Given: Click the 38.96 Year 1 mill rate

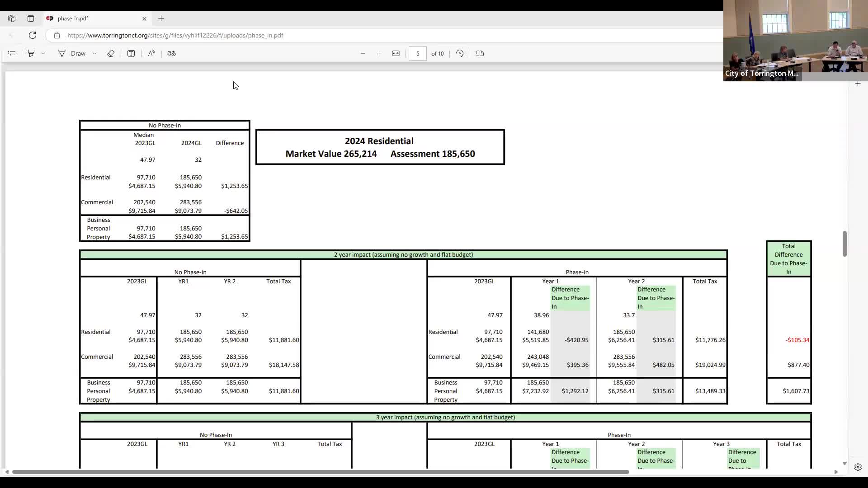Looking at the screenshot, I should click(x=541, y=315).
